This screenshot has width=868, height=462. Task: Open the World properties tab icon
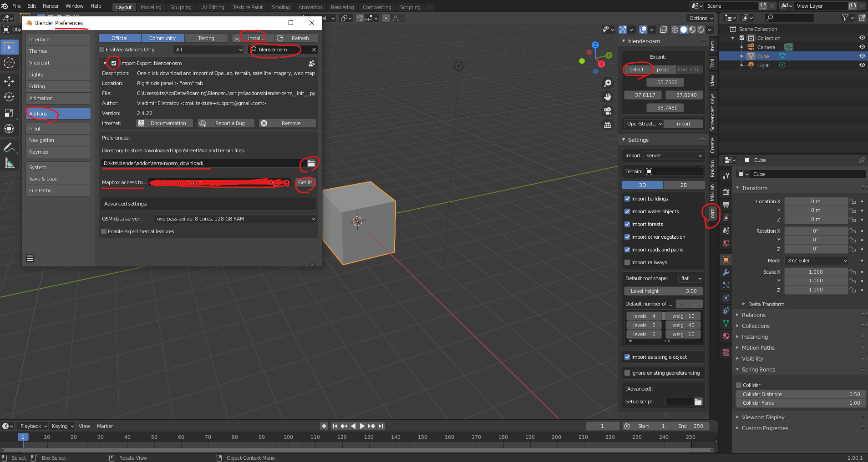[726, 243]
